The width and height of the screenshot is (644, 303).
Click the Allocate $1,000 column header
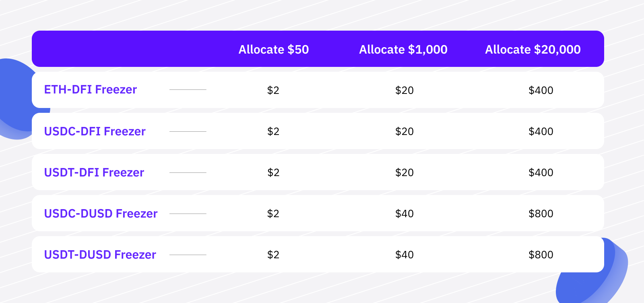403,50
